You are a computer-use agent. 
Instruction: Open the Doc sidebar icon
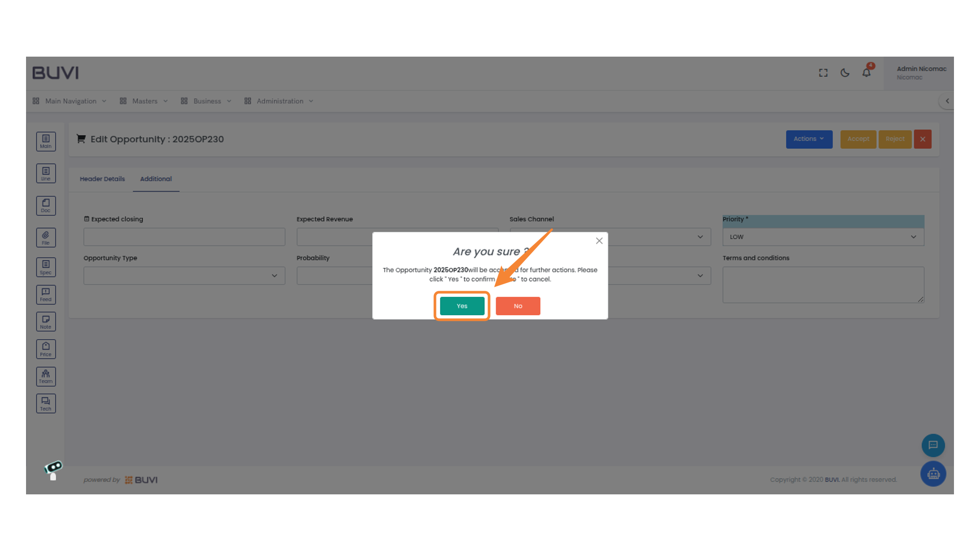[x=46, y=206]
